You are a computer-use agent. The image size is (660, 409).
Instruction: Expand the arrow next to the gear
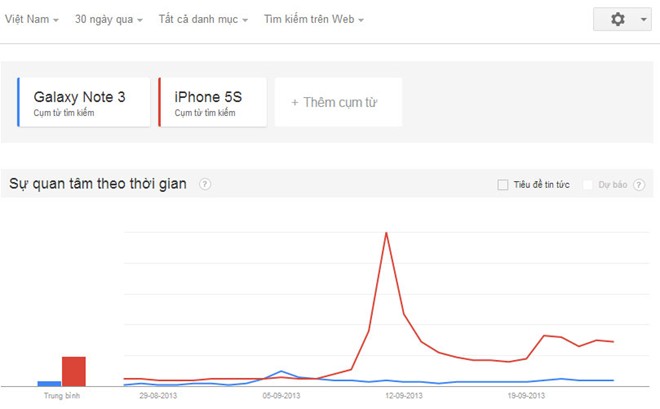644,19
